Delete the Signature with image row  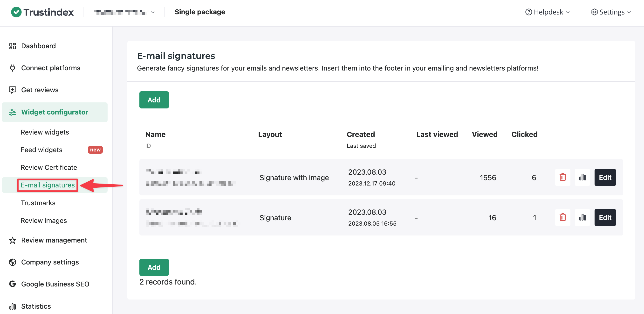562,177
